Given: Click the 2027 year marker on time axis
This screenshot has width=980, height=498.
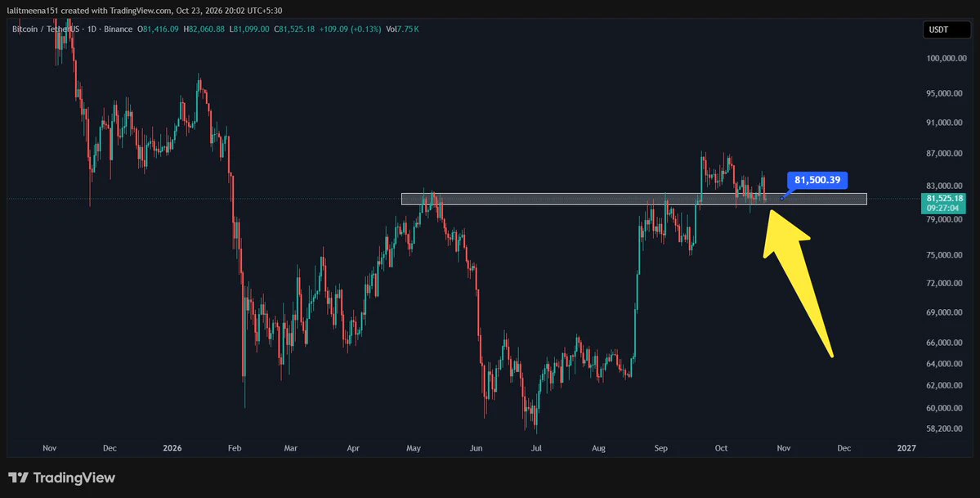Looking at the screenshot, I should [x=906, y=449].
